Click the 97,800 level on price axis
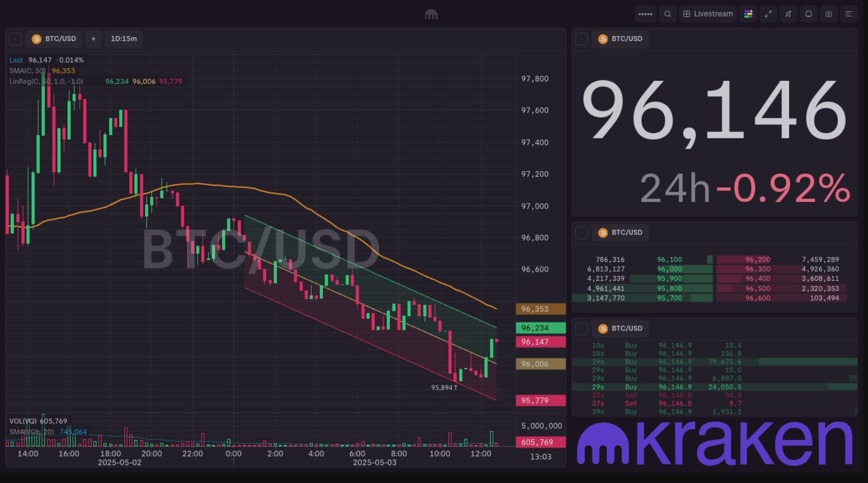 pyautogui.click(x=534, y=79)
